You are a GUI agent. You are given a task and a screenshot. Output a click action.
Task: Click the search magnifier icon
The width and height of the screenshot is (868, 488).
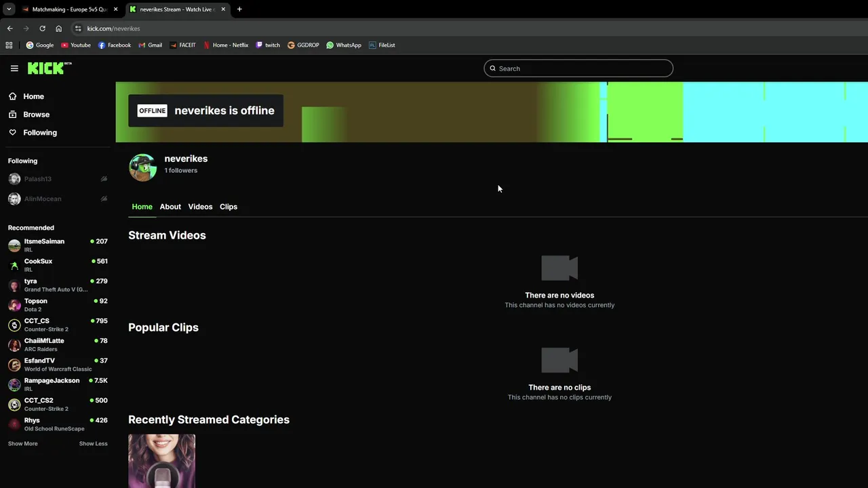click(493, 68)
